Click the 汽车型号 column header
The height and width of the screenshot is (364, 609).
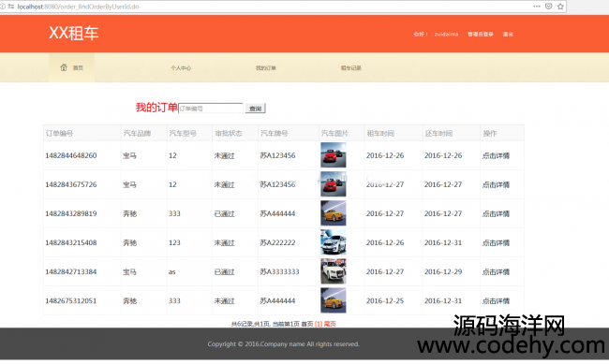point(183,134)
